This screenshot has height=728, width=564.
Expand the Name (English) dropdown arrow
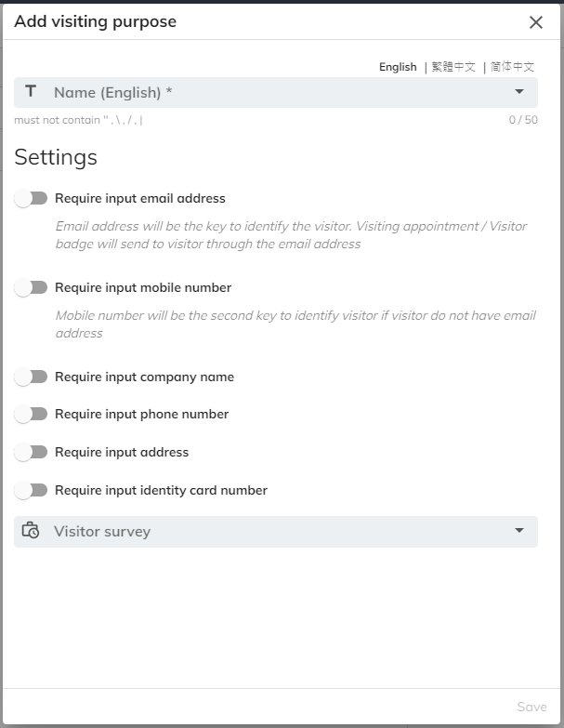point(518,92)
